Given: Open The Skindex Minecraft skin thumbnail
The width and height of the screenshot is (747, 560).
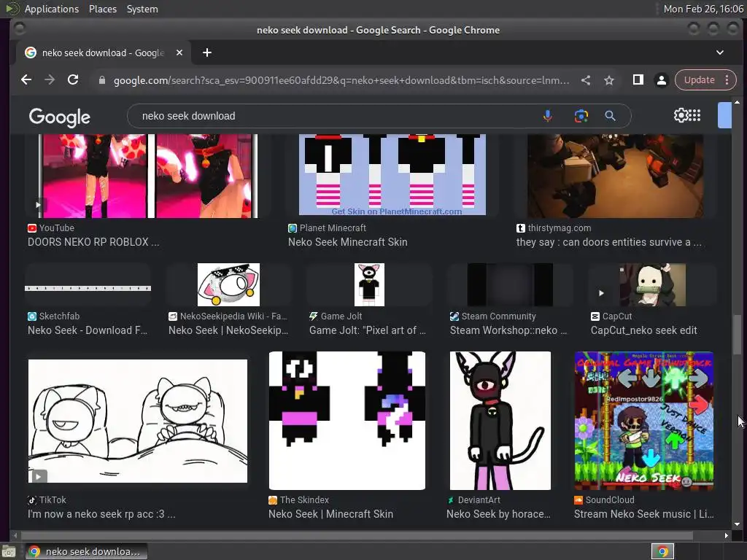Looking at the screenshot, I should (347, 421).
